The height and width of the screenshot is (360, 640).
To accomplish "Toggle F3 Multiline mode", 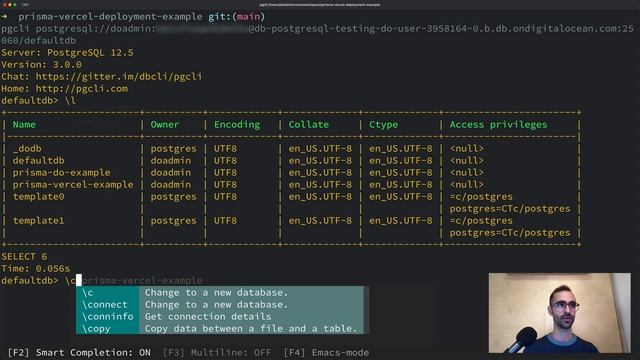I will [217, 352].
